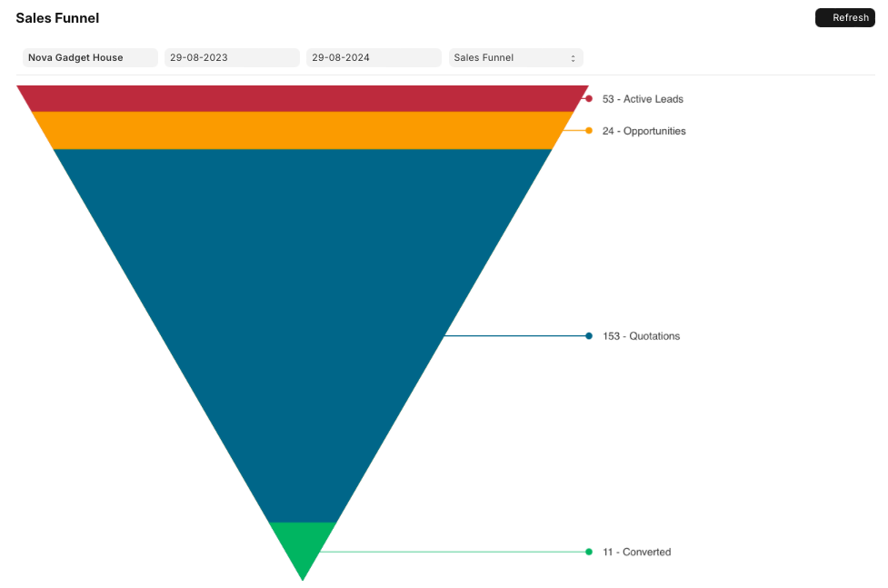
Task: Select the "53 - Active Leads" label
Action: tap(643, 99)
